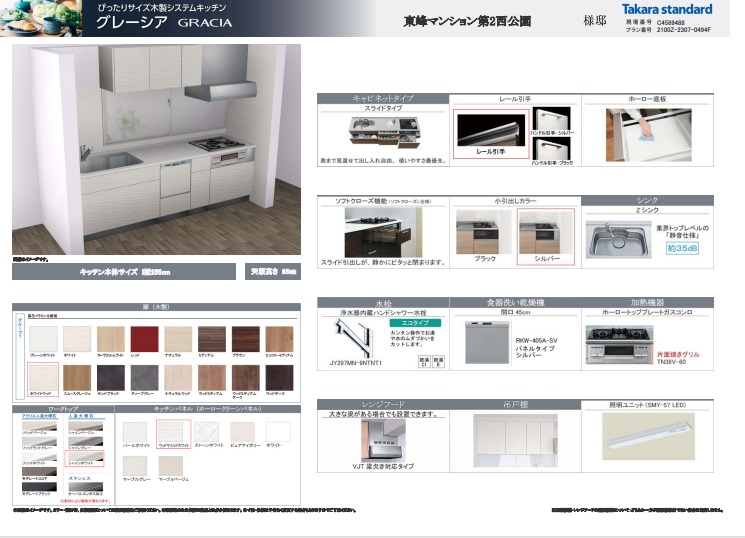This screenshot has height=538, width=745.
Task: Choose the モデレートココア worktop sample
Action: click(39, 471)
